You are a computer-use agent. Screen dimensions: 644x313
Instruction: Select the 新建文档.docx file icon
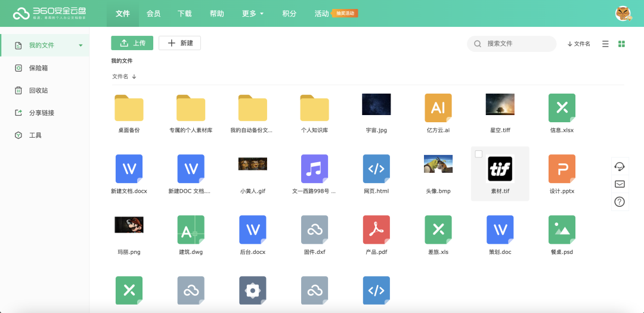pos(129,169)
